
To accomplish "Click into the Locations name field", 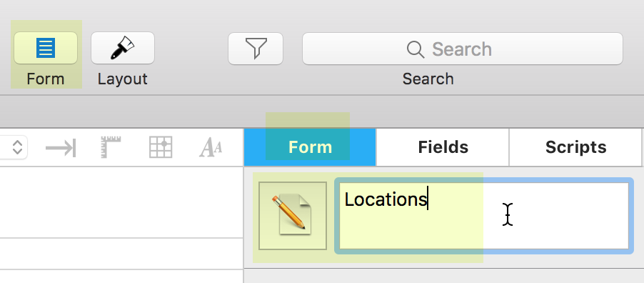I will [x=484, y=216].
